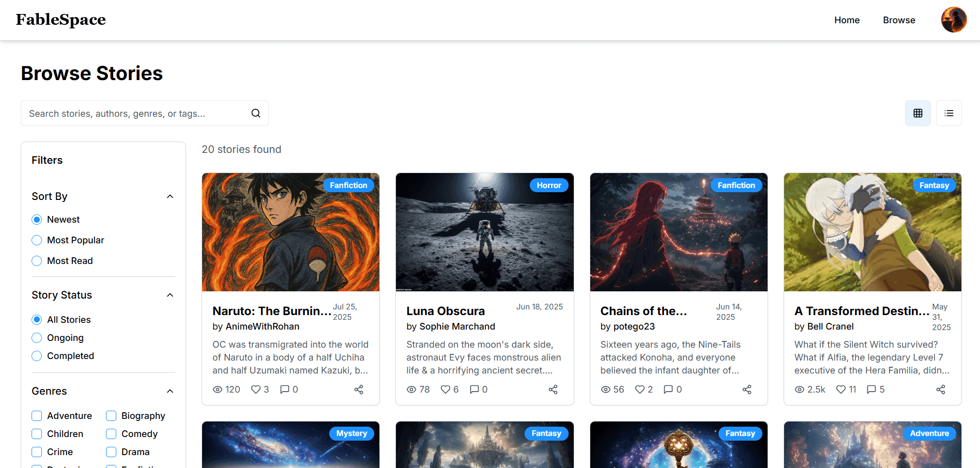Click the FableSpace logo
This screenshot has height=468, width=980.
(60, 19)
